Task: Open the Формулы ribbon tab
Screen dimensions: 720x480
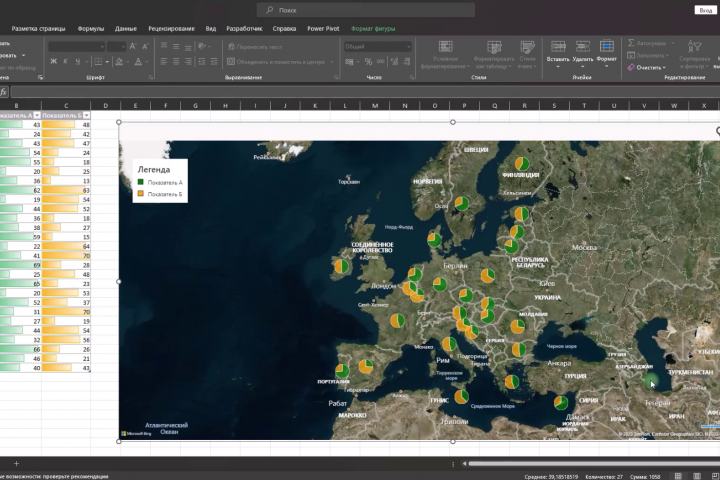Action: tap(90, 28)
